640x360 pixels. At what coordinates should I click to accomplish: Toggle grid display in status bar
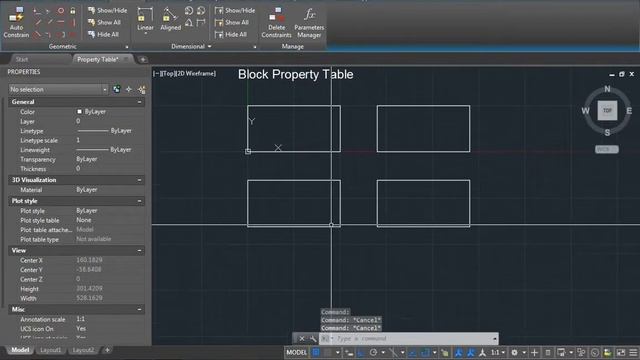click(316, 352)
